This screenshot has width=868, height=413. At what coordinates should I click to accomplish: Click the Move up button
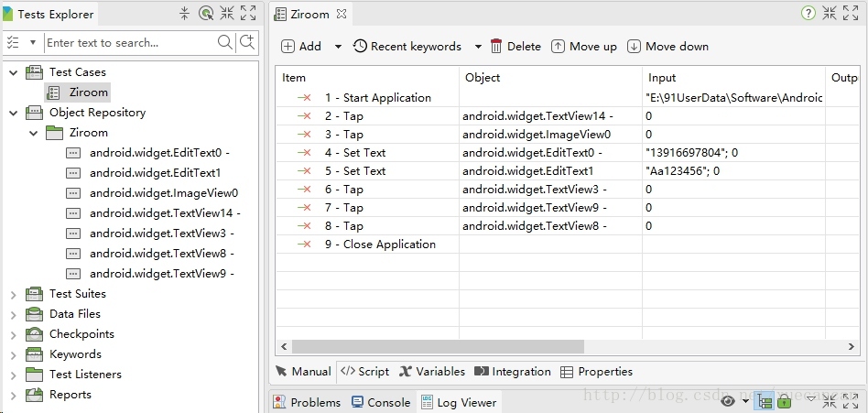pyautogui.click(x=584, y=47)
